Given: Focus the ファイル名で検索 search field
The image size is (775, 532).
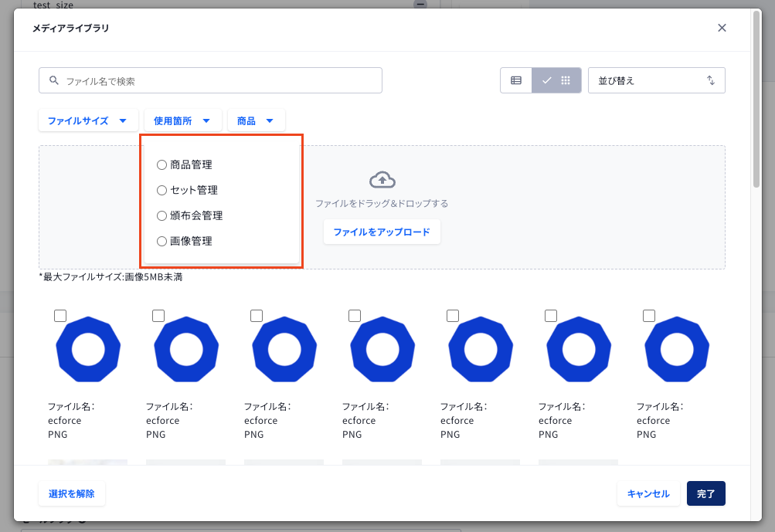Looking at the screenshot, I should pos(210,80).
